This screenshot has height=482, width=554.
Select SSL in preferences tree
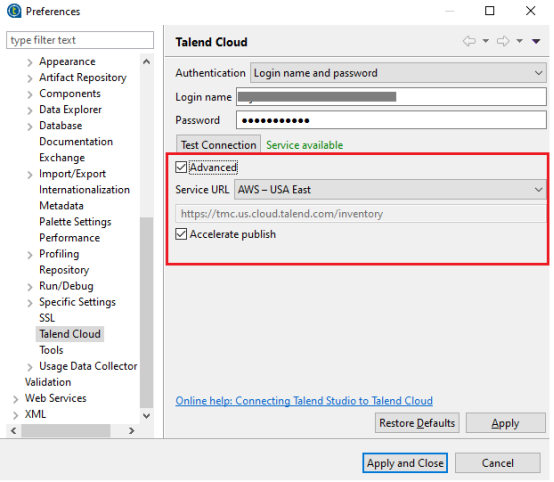[x=47, y=318]
